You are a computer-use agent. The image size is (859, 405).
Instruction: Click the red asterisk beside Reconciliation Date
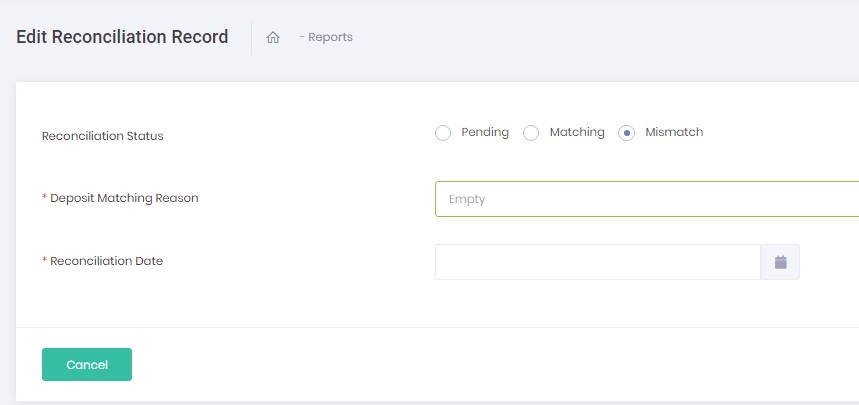click(x=44, y=261)
